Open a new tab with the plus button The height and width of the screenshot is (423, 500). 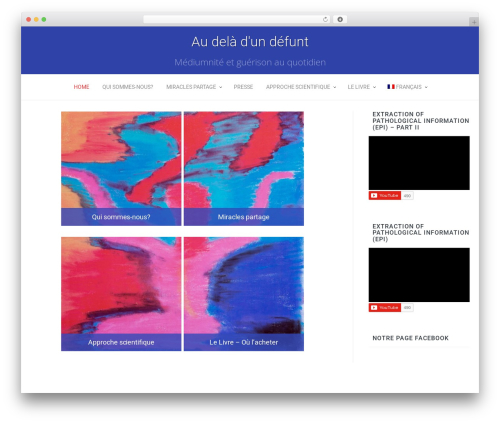pyautogui.click(x=474, y=22)
